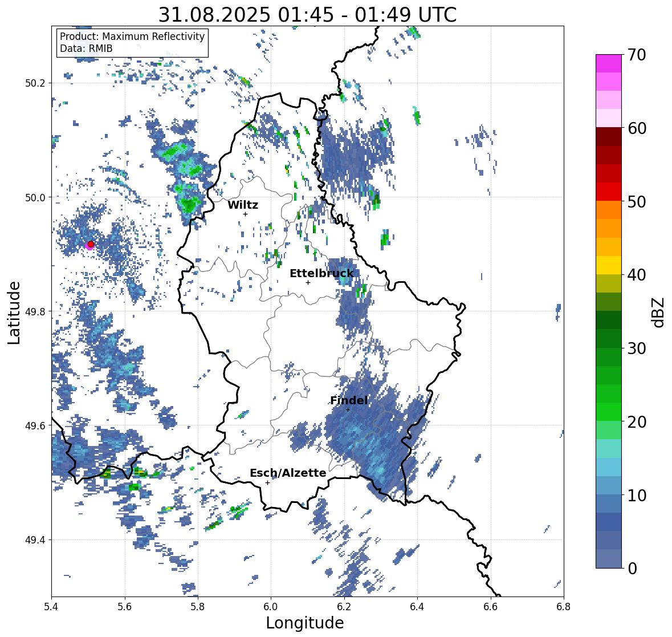This screenshot has width=672, height=637.
Task: Click the 30 value on the colorbar
Action: [x=637, y=348]
